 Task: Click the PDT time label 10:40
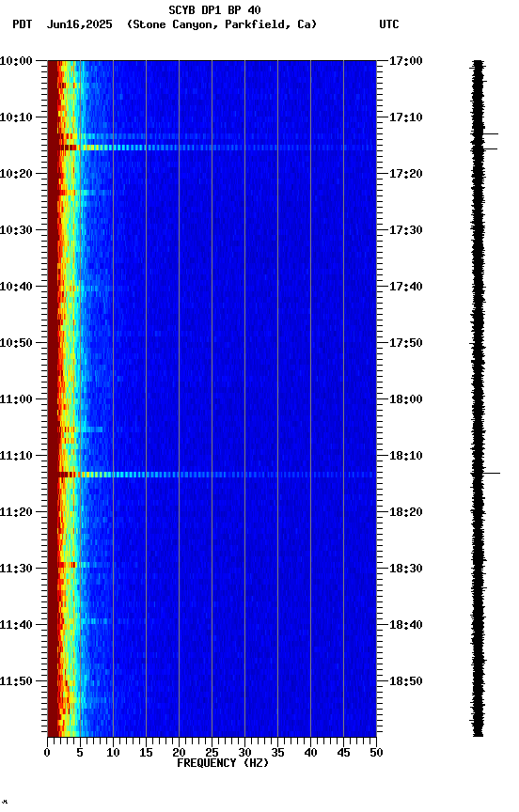coord(16,287)
